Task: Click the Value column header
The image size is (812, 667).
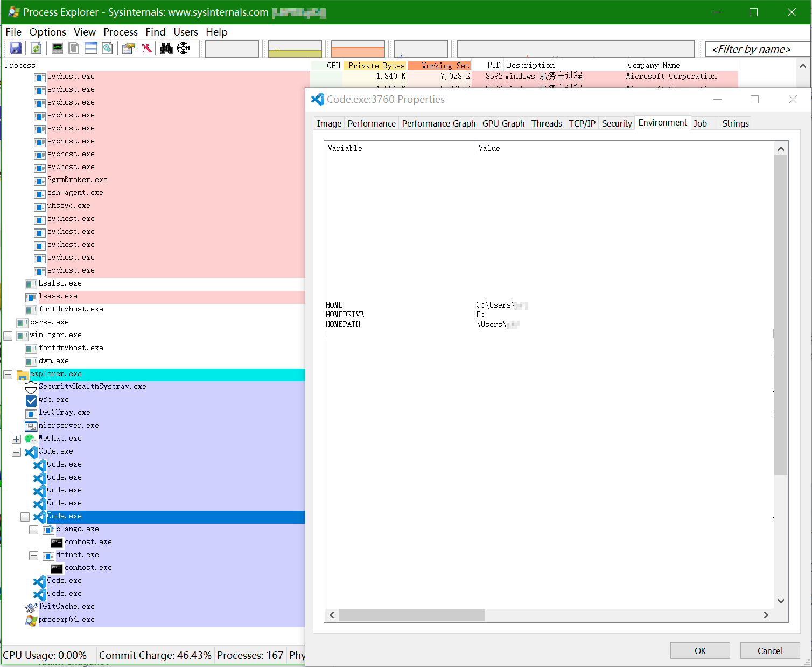Action: tap(625, 148)
